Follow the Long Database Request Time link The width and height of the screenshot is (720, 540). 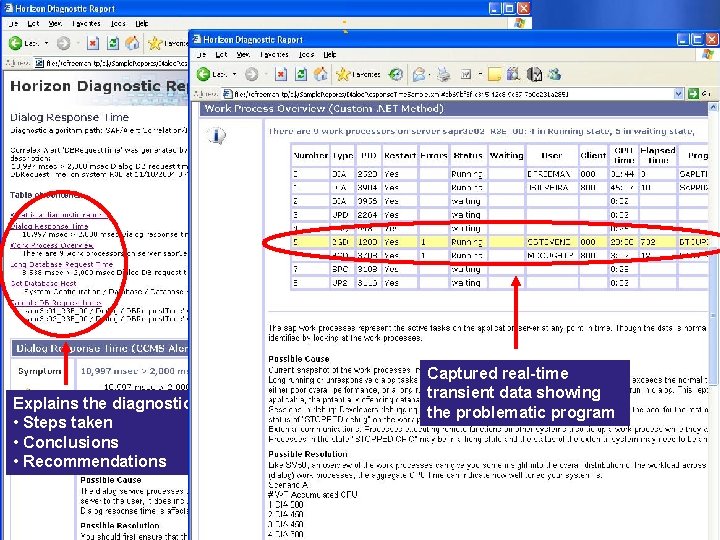[x=62, y=264]
